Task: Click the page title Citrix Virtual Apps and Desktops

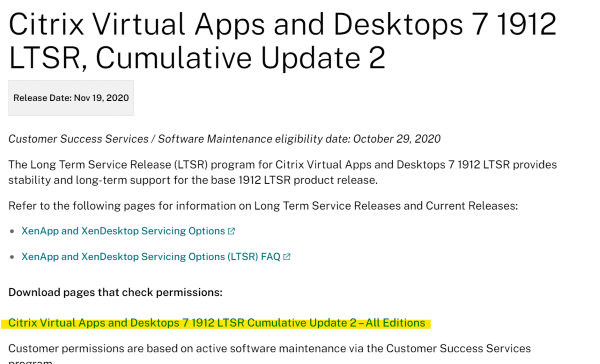Action: [282, 41]
